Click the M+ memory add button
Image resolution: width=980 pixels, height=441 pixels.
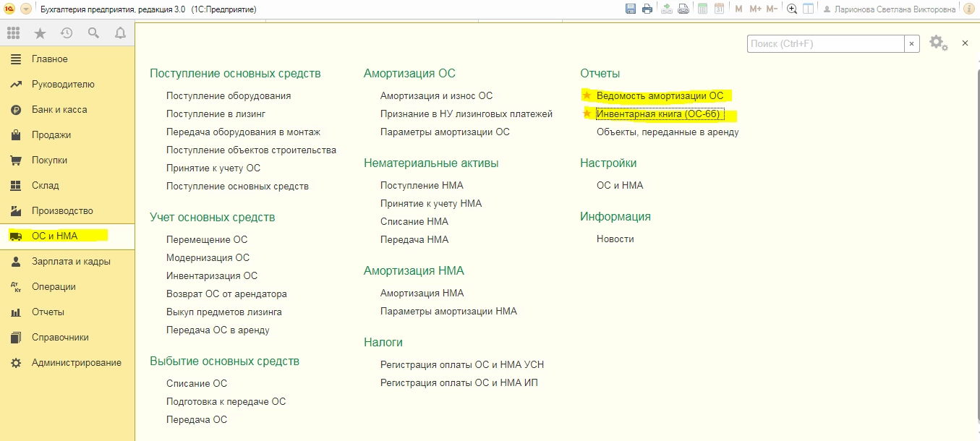coord(756,9)
